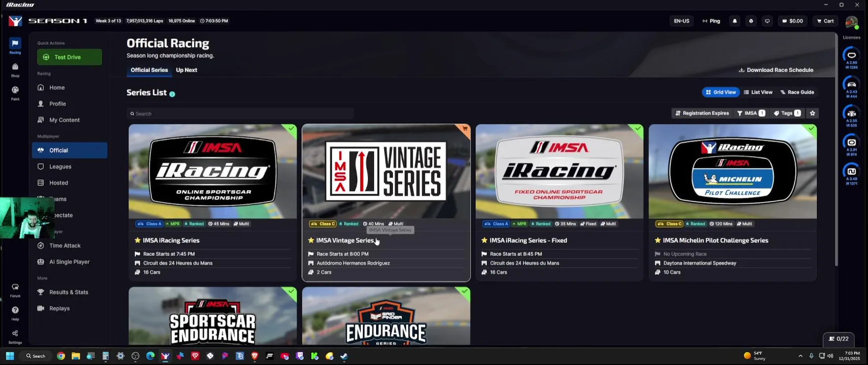Viewport: 868px width, 365px height.
Task: Open the Racing section in left rail
Action: click(15, 46)
